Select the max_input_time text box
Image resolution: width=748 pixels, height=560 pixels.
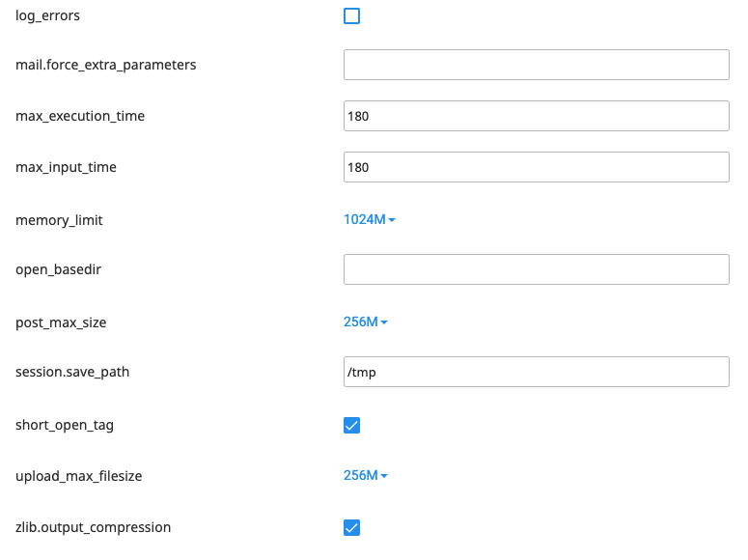click(x=536, y=167)
